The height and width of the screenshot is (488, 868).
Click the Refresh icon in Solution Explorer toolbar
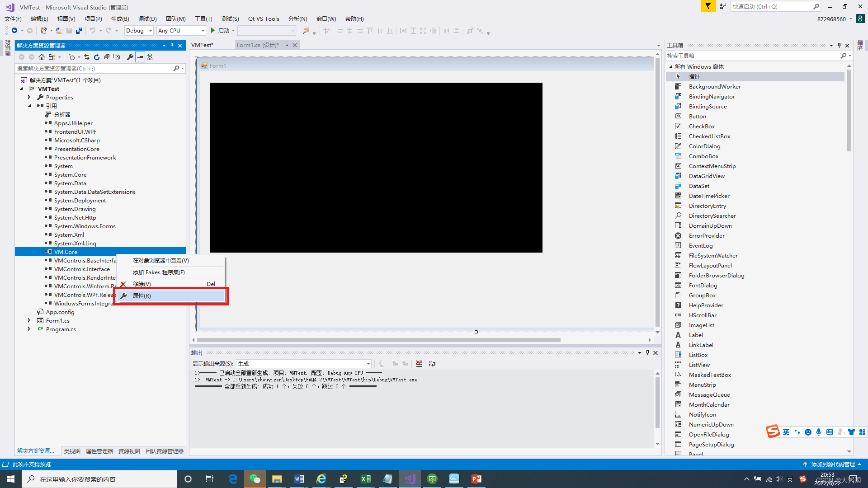pos(96,56)
